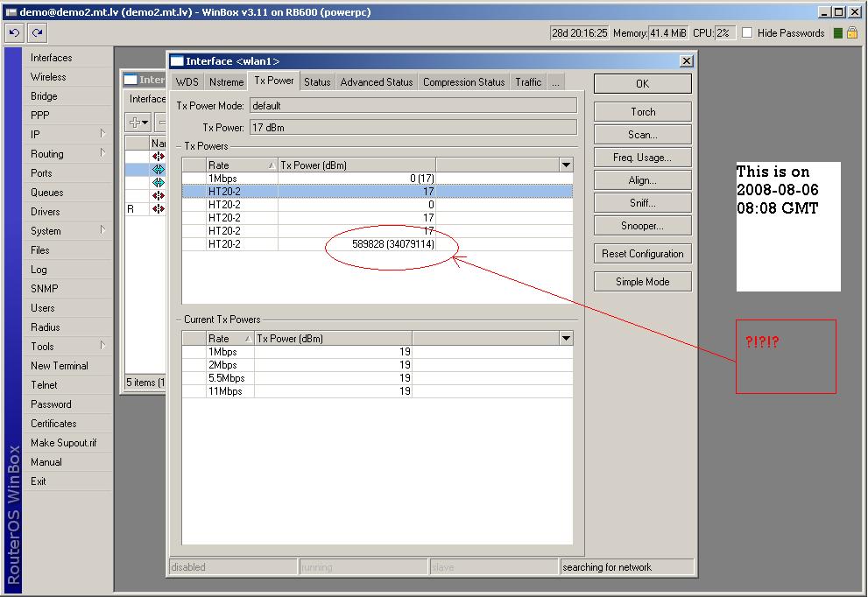Click the redo arrow icon in toolbar
This screenshot has width=868, height=597.
tap(37, 32)
